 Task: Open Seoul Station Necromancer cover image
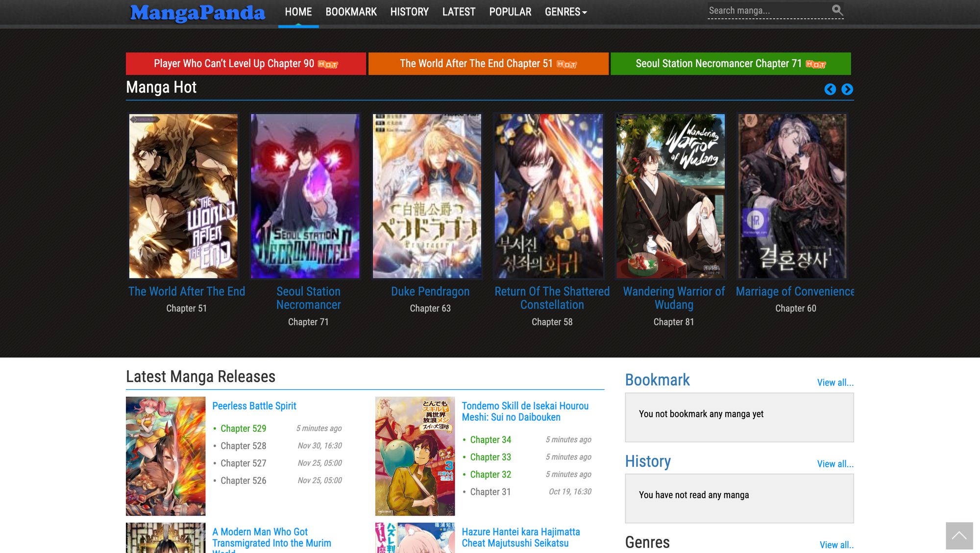coord(305,196)
